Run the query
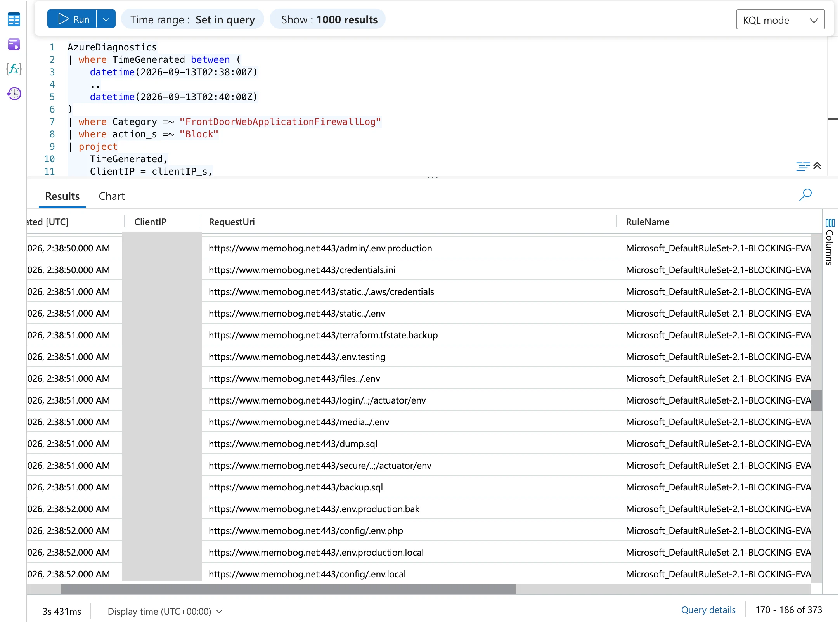The height and width of the screenshot is (622, 840). 73,19
